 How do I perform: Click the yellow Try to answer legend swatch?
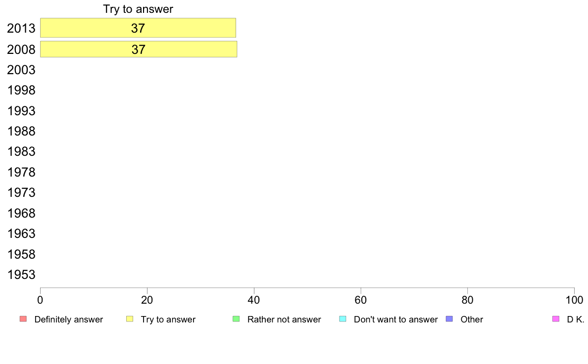[130, 319]
